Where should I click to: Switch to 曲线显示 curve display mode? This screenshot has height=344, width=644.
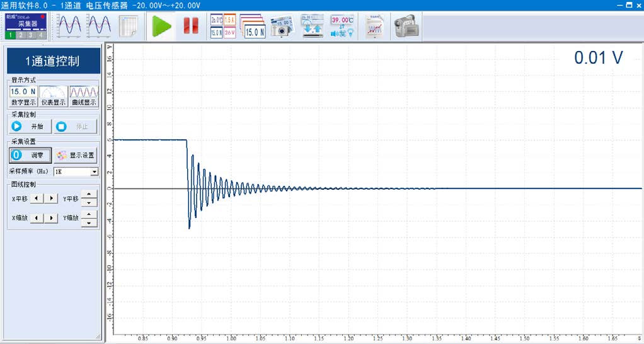pyautogui.click(x=83, y=96)
